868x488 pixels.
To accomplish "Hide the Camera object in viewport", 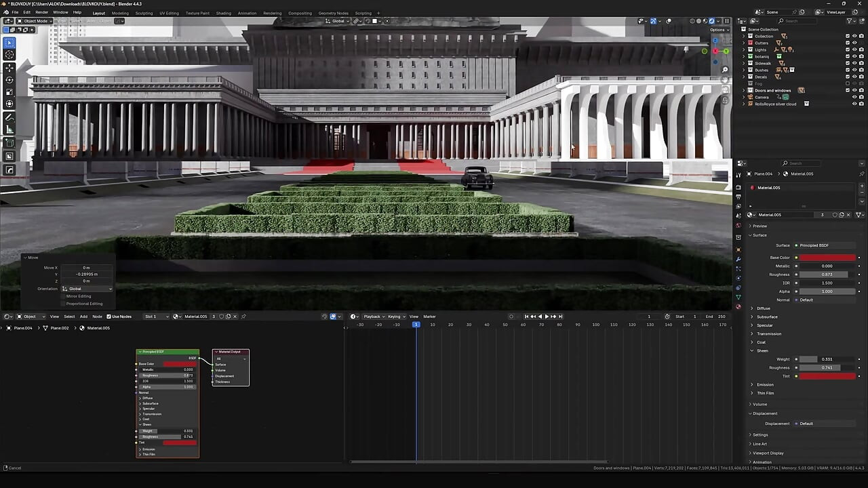I will click(854, 97).
